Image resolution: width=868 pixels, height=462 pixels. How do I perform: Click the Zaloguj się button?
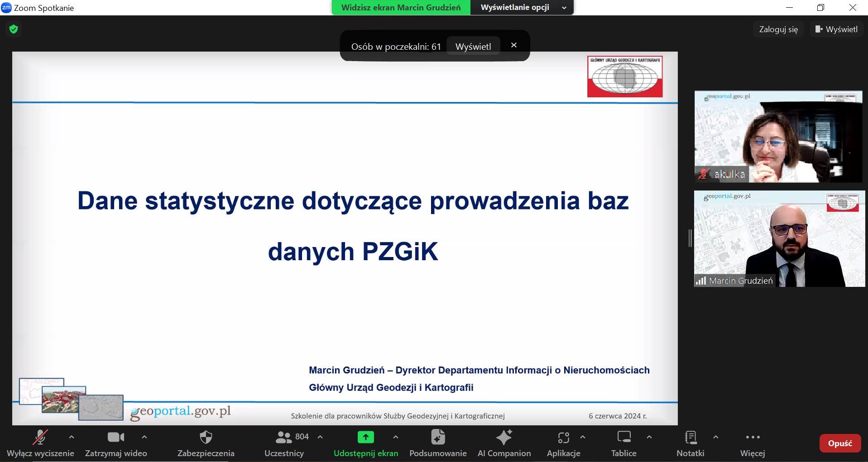click(x=778, y=29)
